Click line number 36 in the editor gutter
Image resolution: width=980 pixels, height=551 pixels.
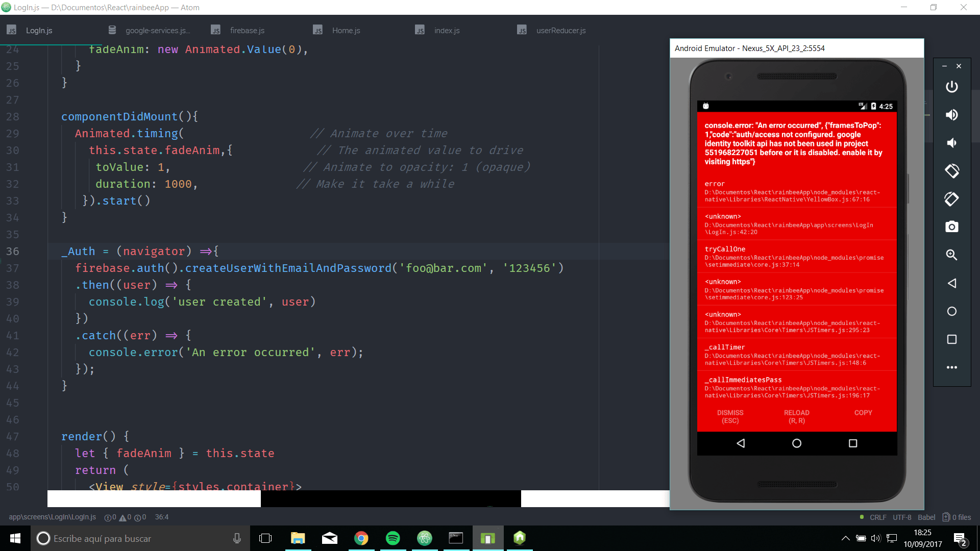(13, 252)
